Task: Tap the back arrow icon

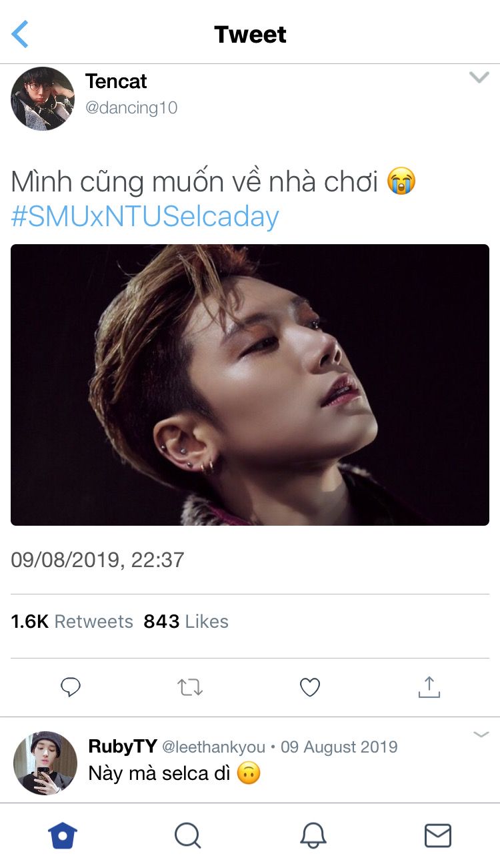Action: (x=21, y=34)
